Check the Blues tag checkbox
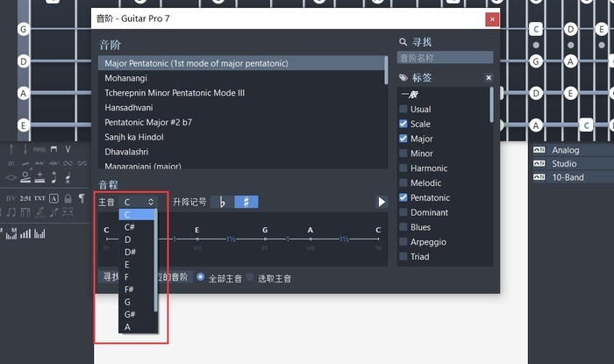This screenshot has width=614, height=364. pyautogui.click(x=403, y=227)
